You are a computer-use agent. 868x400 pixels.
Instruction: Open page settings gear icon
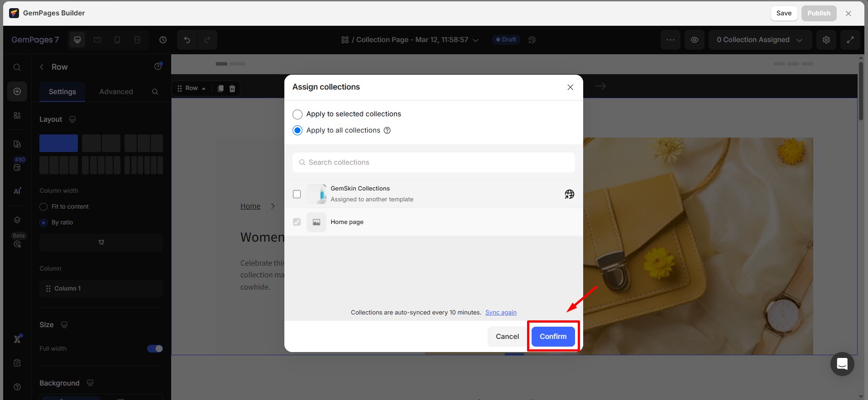[x=826, y=40]
